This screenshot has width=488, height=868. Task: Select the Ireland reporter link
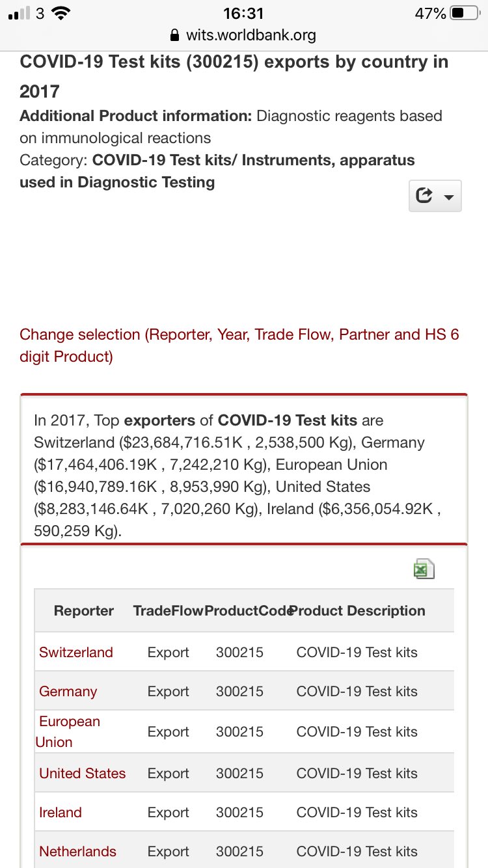tap(61, 812)
